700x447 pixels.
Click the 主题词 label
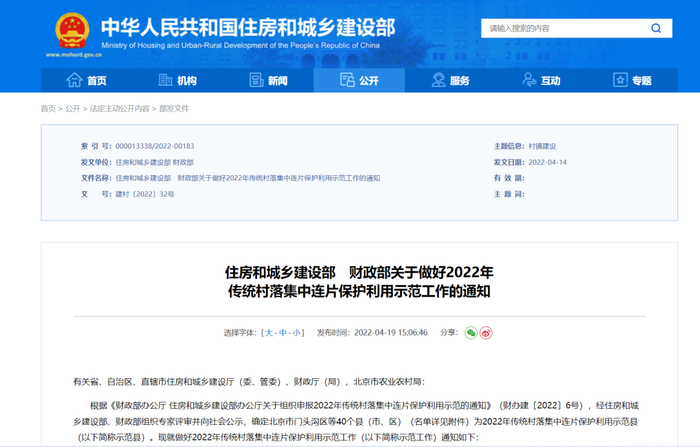tap(509, 194)
